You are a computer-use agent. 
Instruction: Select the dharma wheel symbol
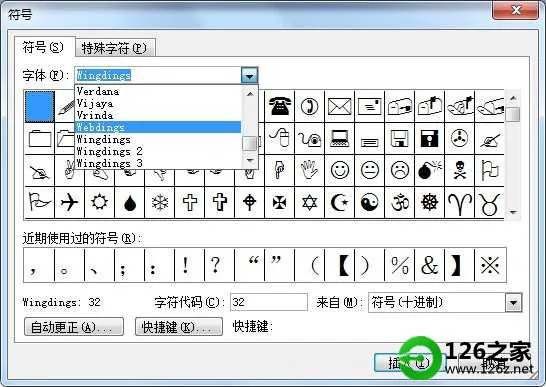click(429, 202)
